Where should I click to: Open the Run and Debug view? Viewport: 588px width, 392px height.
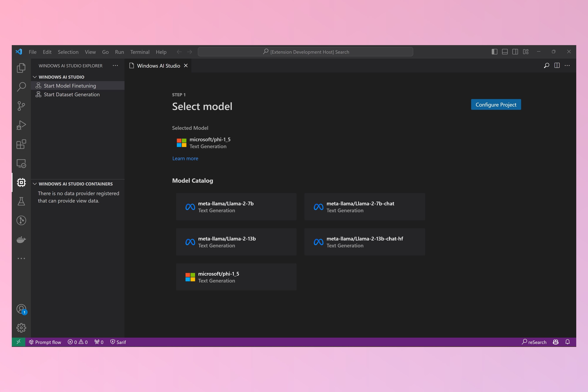point(21,125)
